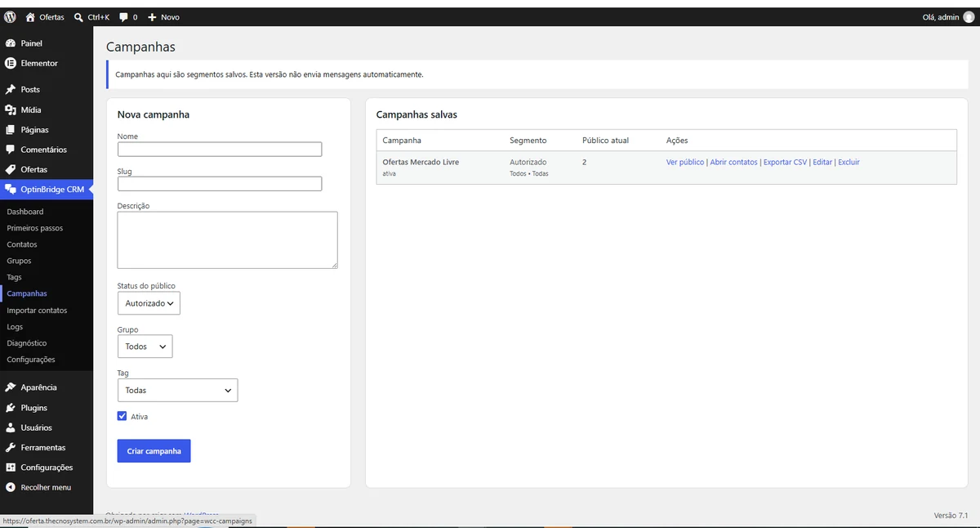This screenshot has height=528, width=980.
Task: Click Editar link for Ofertas Mercado Livre
Action: (822, 162)
